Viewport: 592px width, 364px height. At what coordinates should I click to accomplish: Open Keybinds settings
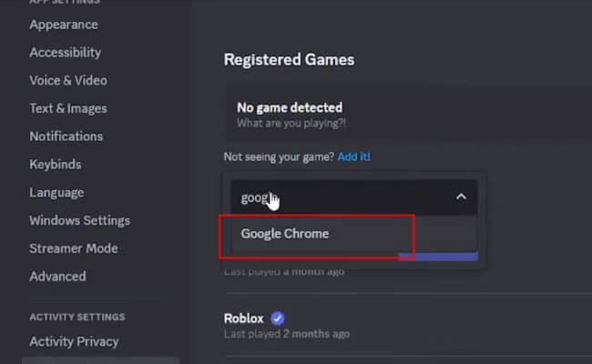tap(56, 165)
